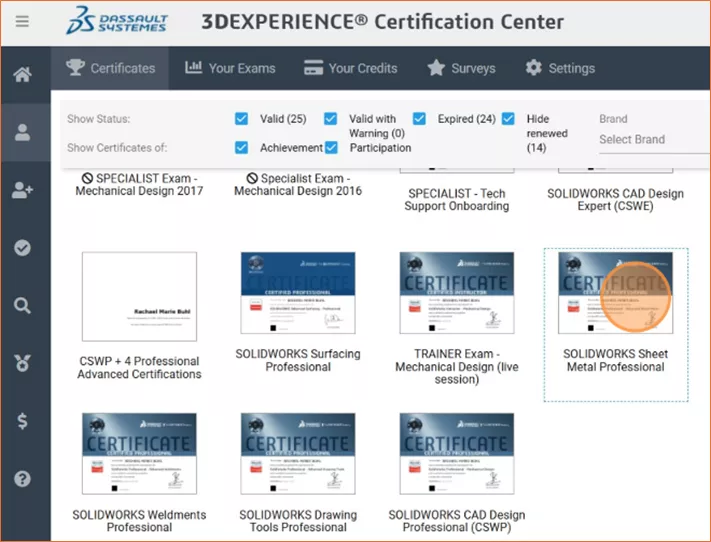
Task: Toggle the Expired (24) checkbox
Action: (x=419, y=119)
